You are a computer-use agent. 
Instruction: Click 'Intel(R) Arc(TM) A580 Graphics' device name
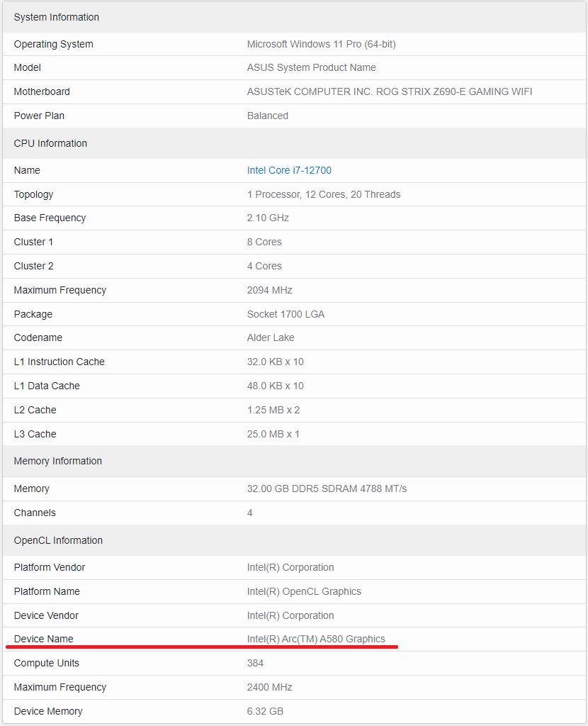point(316,639)
